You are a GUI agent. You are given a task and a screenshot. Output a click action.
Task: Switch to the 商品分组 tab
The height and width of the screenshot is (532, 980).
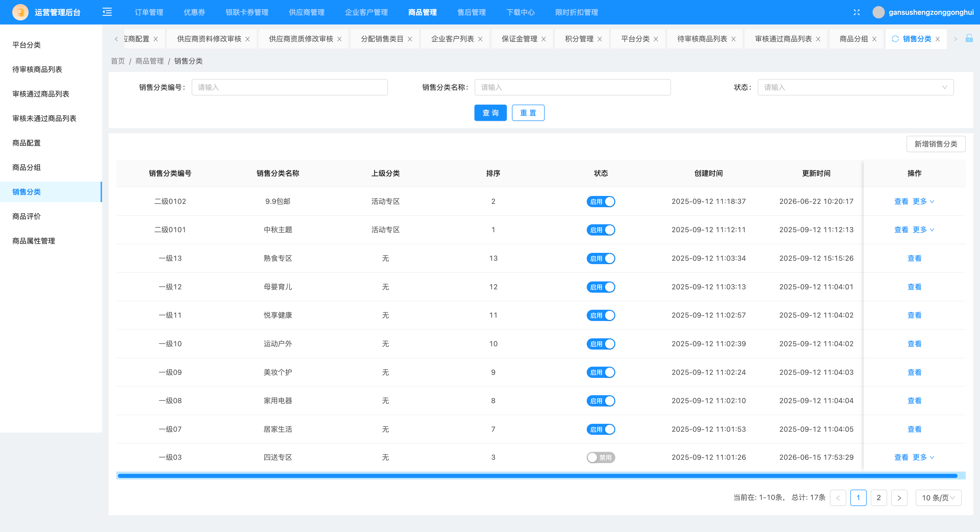point(853,39)
